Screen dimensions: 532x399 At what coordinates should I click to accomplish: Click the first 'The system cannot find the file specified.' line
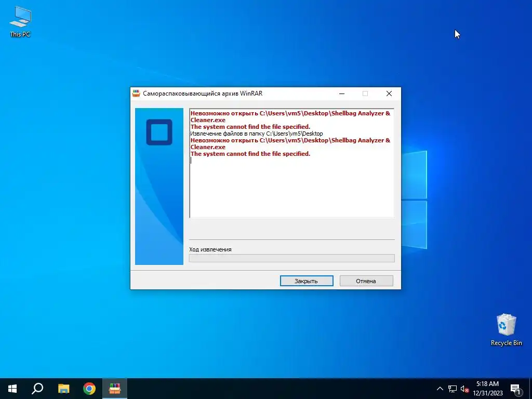pyautogui.click(x=250, y=127)
